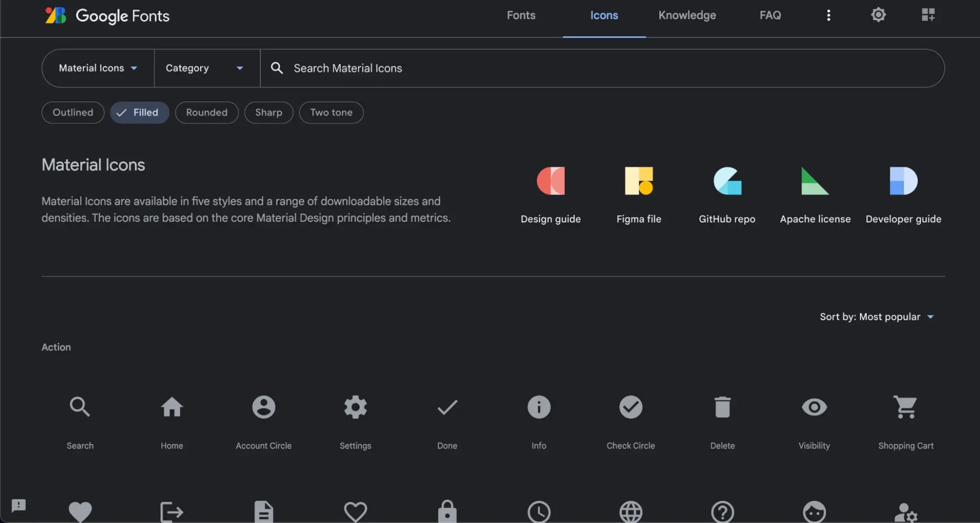Select the Done checkmark icon
This screenshot has width=980, height=523.
click(x=447, y=407)
